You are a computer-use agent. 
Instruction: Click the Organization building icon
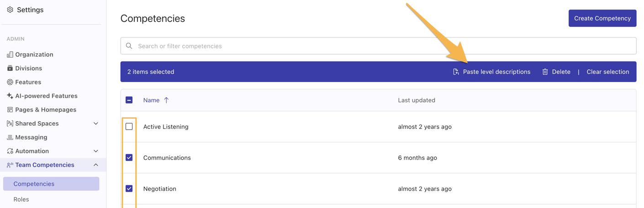[10, 54]
